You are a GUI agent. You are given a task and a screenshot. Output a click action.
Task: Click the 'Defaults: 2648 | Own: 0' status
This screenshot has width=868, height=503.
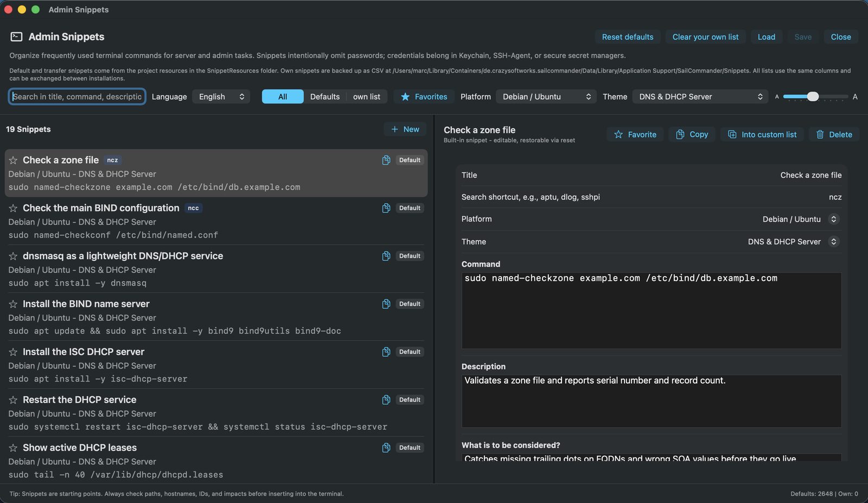click(x=824, y=494)
